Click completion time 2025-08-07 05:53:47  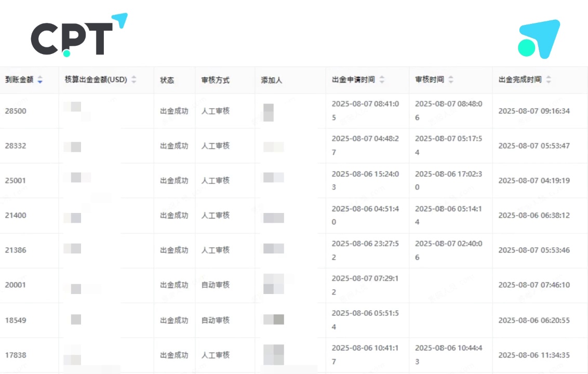click(x=534, y=146)
